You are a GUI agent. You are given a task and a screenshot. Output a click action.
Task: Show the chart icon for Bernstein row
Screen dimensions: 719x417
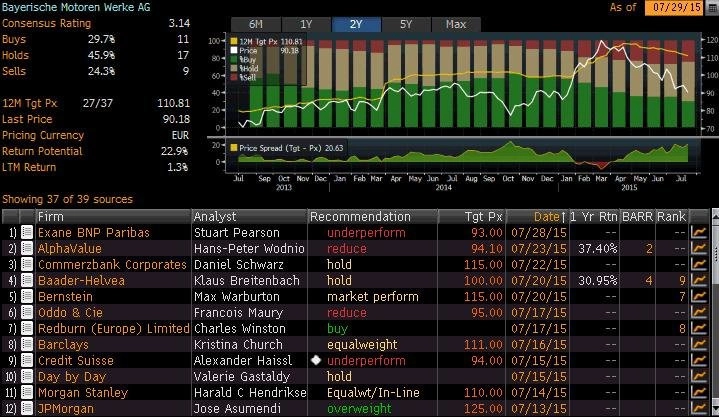coord(699,296)
